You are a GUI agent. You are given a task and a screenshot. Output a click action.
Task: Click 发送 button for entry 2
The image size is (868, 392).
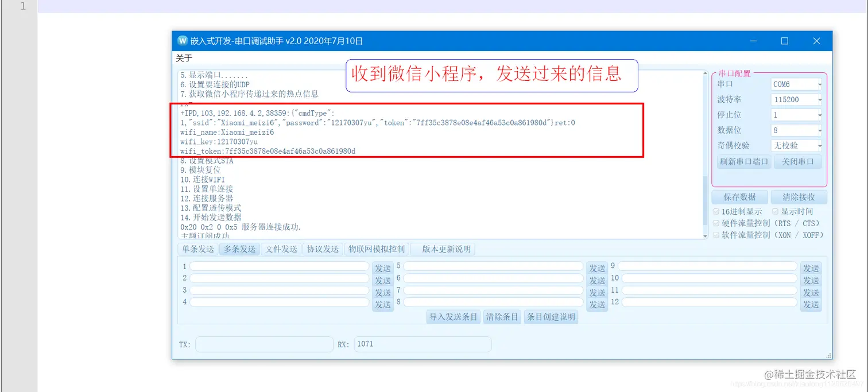coord(383,281)
